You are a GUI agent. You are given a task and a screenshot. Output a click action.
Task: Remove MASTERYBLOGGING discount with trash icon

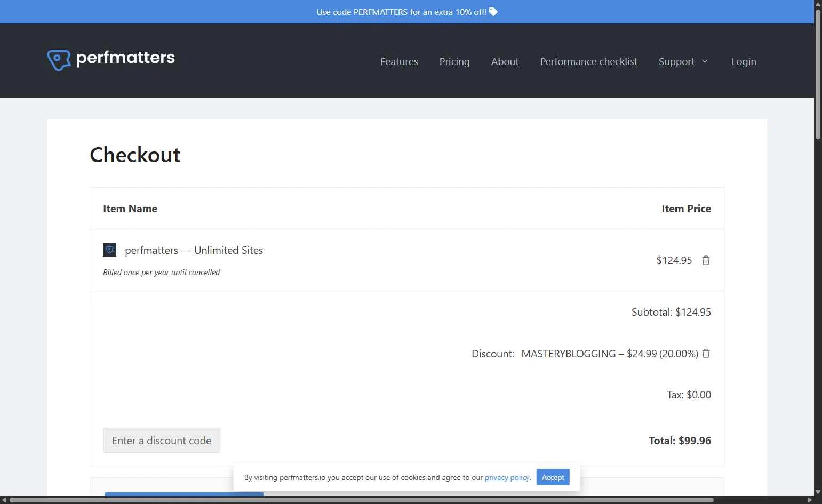coord(706,354)
